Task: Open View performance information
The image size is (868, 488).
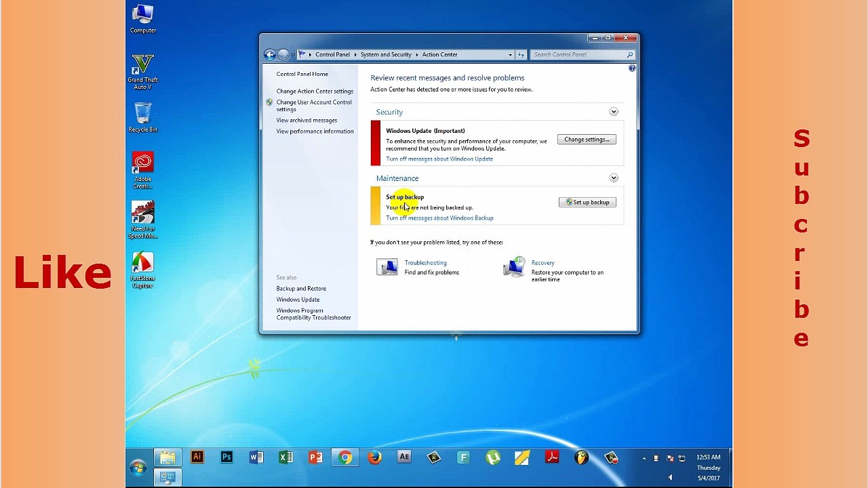Action: pos(315,131)
